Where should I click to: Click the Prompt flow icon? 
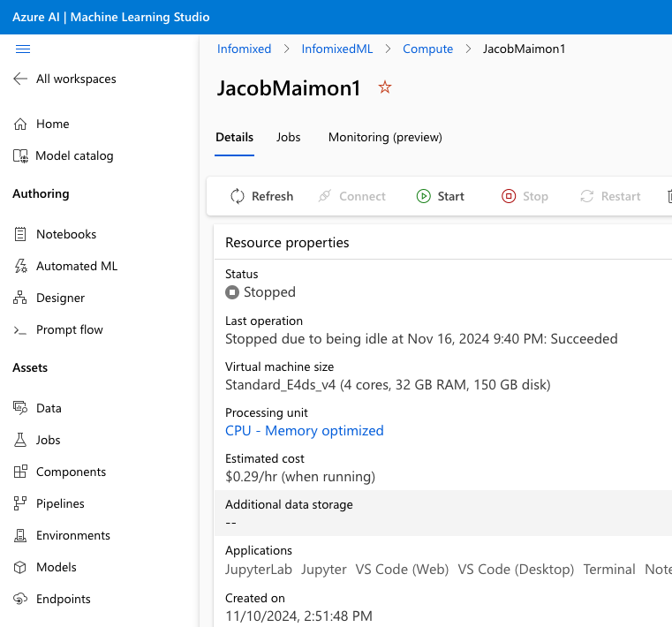(x=20, y=330)
